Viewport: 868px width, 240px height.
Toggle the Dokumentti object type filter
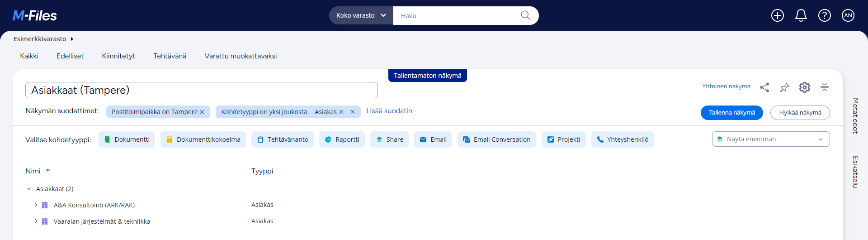click(127, 139)
